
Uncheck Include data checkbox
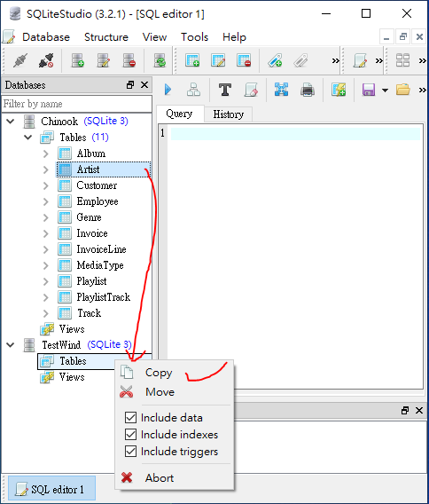130,418
